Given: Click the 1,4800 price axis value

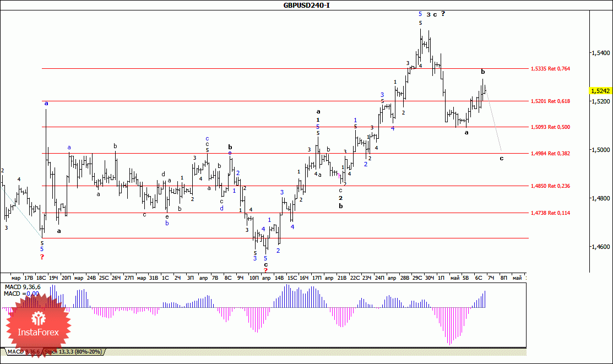Looking at the screenshot, I should (601, 198).
